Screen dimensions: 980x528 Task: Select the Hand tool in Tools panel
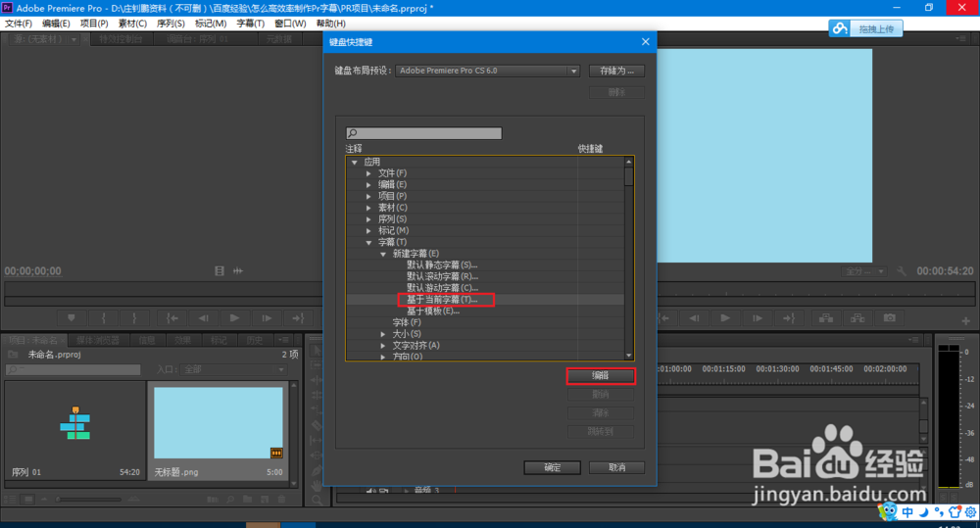coord(317,485)
